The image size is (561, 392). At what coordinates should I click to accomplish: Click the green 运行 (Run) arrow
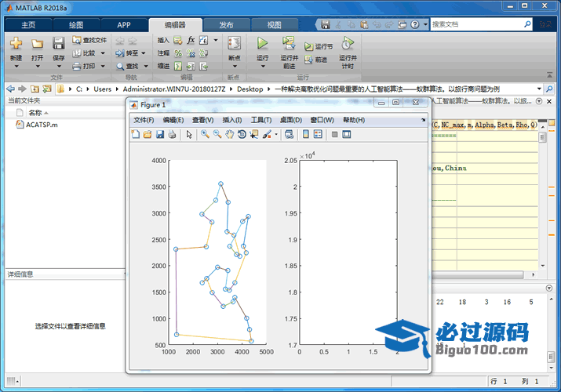pos(263,43)
